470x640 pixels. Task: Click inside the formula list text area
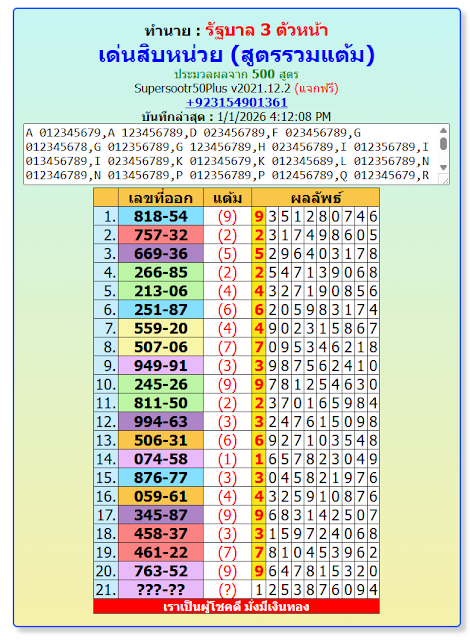pyautogui.click(x=231, y=154)
